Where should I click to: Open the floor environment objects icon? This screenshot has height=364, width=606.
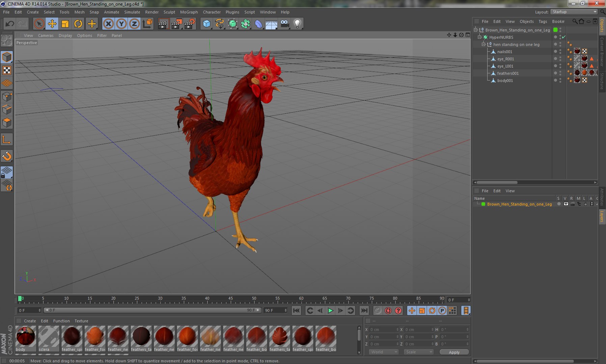(x=271, y=24)
